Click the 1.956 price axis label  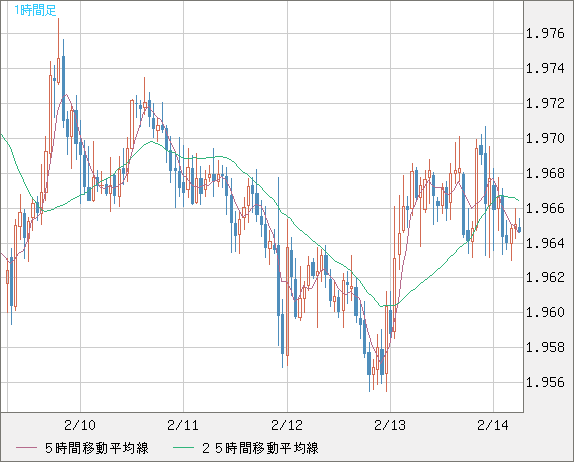(x=545, y=382)
